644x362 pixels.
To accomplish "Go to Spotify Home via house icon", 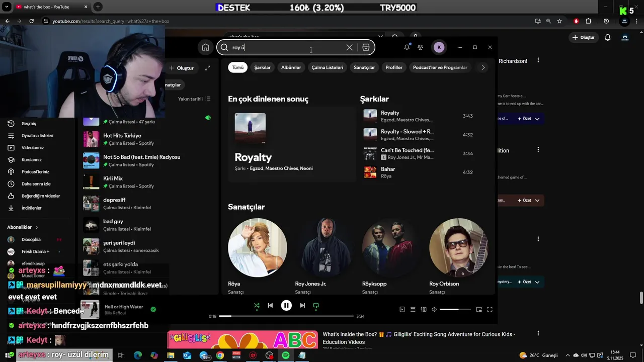I will coord(205,47).
